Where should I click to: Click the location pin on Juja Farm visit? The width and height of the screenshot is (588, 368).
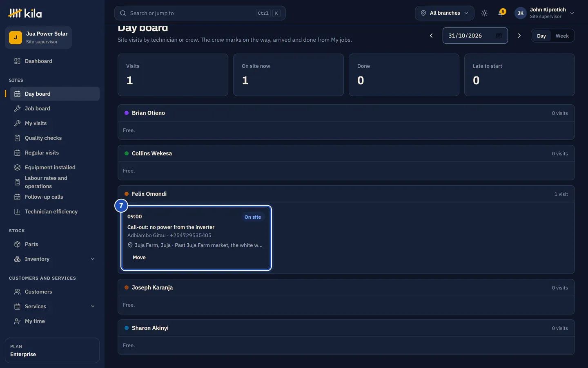pyautogui.click(x=130, y=245)
